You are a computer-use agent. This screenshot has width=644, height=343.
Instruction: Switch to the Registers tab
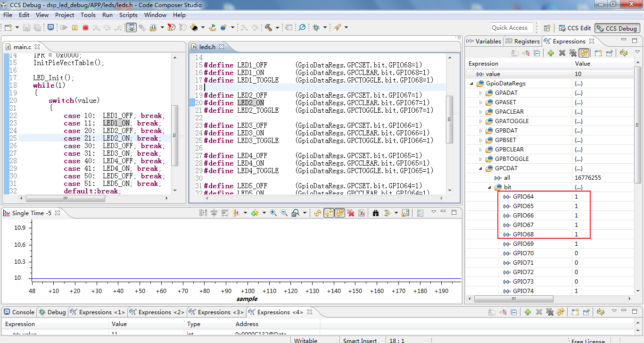tap(522, 41)
